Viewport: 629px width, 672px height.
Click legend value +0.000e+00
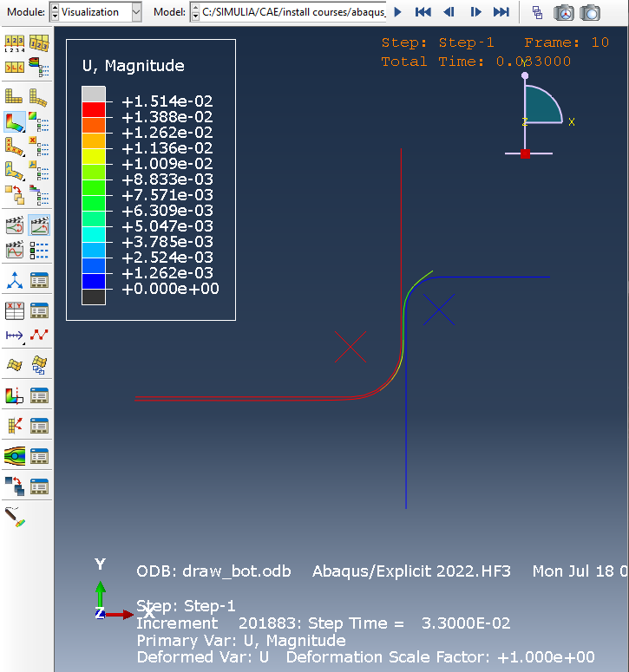pos(171,289)
